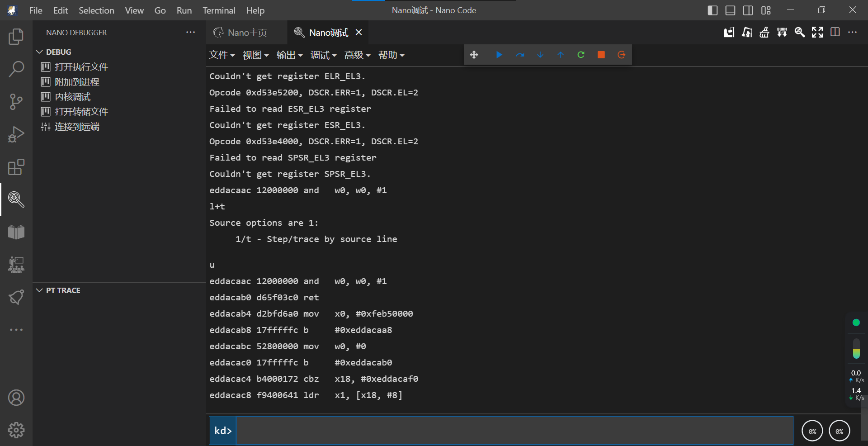Open Nano Debugger panel more actions

click(191, 32)
